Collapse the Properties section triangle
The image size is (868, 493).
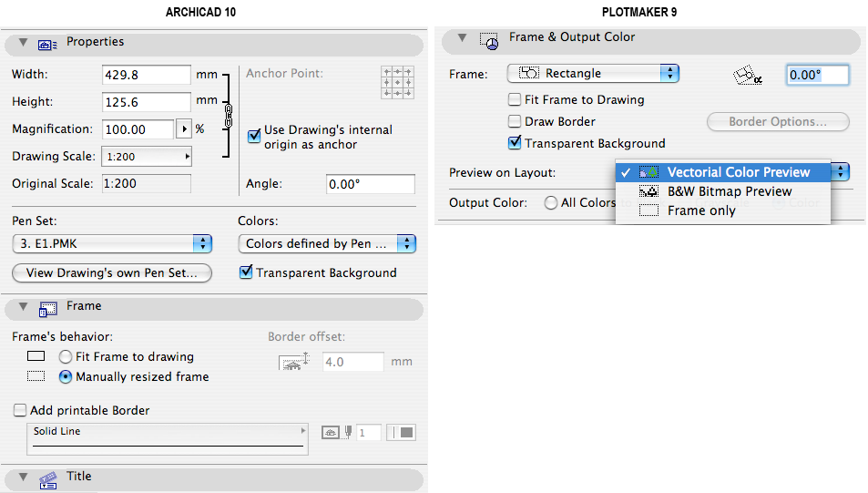(23, 43)
